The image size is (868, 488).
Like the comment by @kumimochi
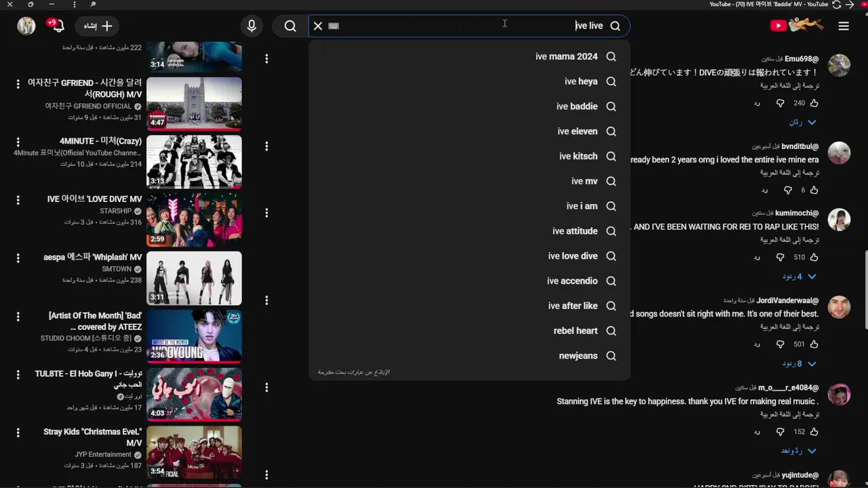[x=814, y=258]
